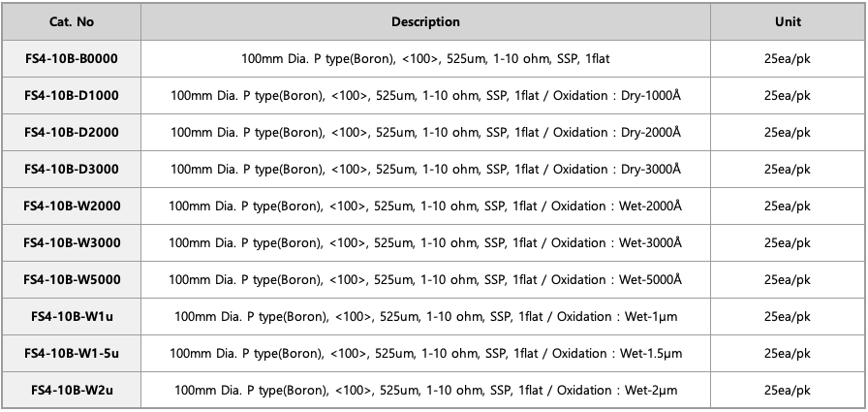Click the Cat. No column header
Viewport: 868px width, 412px height.
[72, 21]
